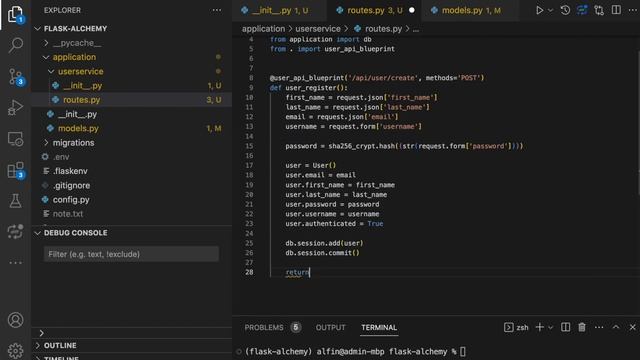This screenshot has height=360, width=640.
Task: Open the TERMINAL panel tab
Action: click(x=379, y=328)
